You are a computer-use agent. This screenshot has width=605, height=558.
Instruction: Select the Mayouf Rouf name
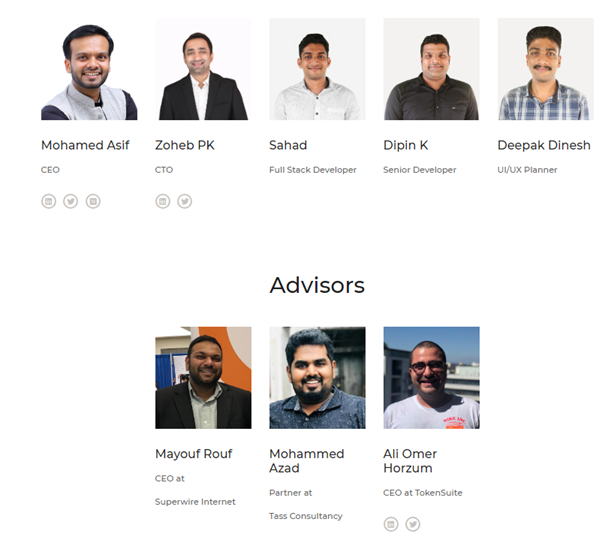194,454
